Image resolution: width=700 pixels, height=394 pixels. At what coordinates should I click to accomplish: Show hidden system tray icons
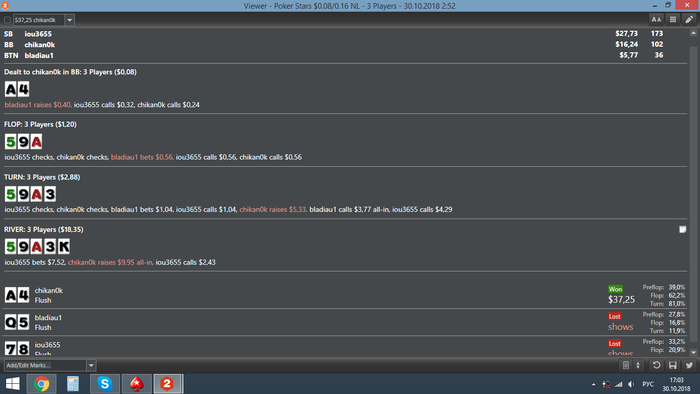coord(593,384)
